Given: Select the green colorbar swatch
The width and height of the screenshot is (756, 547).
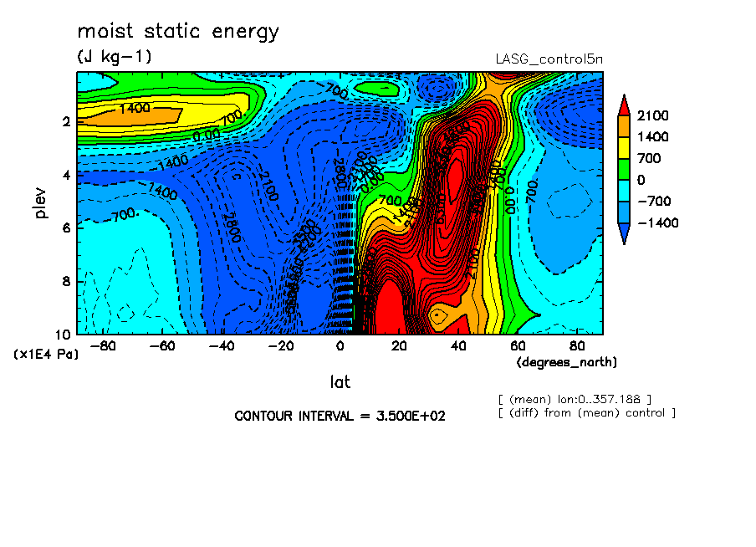Looking at the screenshot, I should [x=625, y=169].
